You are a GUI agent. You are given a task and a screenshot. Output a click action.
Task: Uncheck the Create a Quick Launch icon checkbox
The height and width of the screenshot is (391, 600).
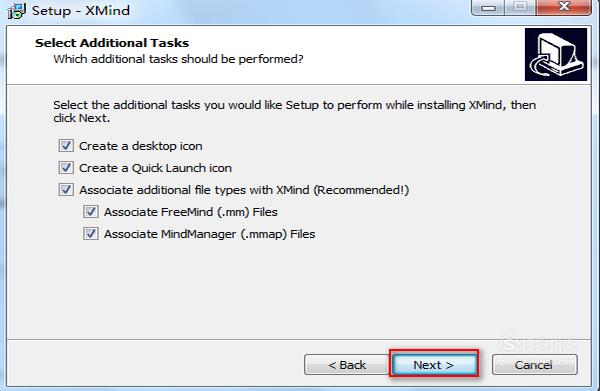click(x=66, y=168)
